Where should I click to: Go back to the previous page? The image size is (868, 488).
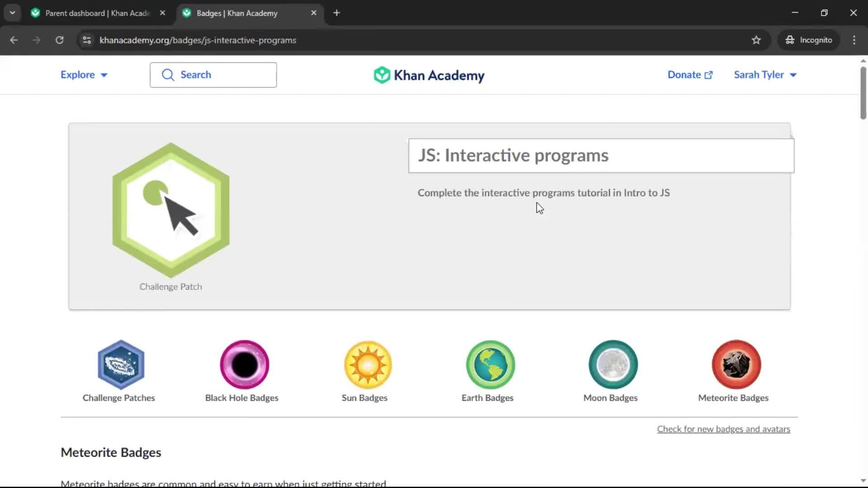pos(14,40)
